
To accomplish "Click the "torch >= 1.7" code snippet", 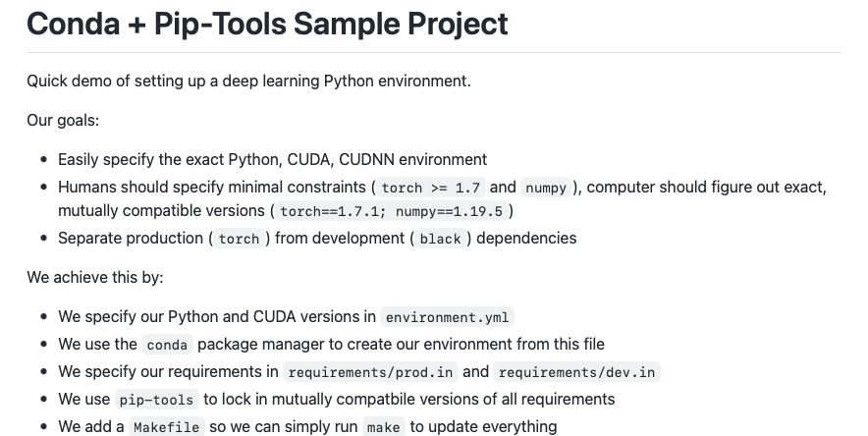I will coord(431,188).
